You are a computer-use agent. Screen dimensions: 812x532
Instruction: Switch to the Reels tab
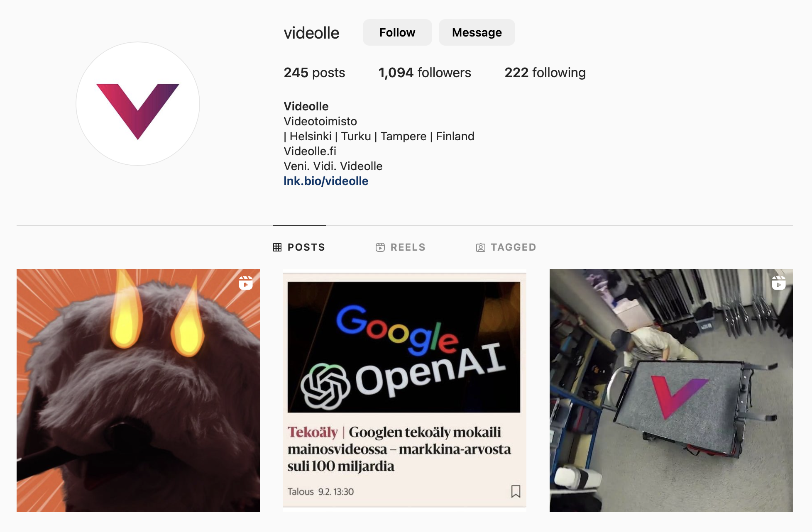401,247
